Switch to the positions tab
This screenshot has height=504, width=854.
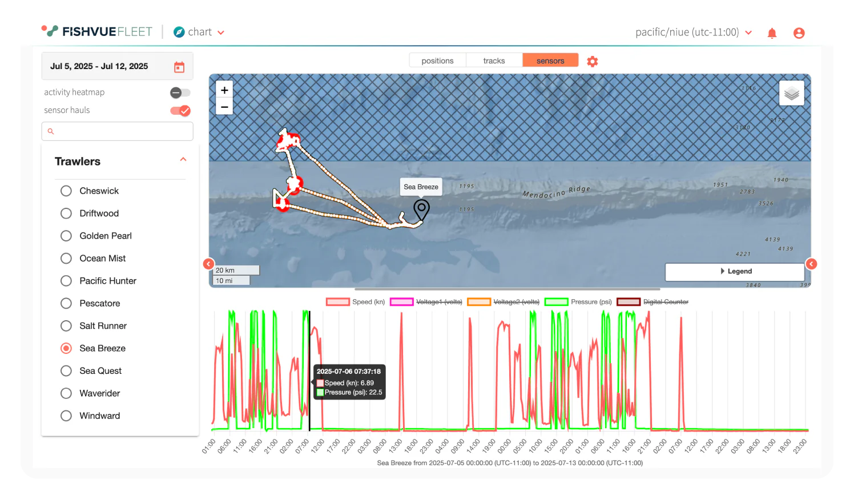[437, 61]
